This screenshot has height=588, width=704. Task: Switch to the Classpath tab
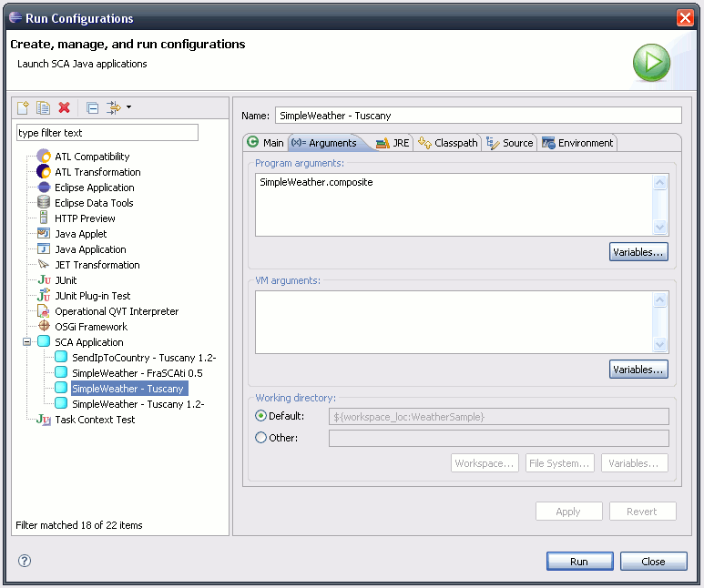coord(448,143)
